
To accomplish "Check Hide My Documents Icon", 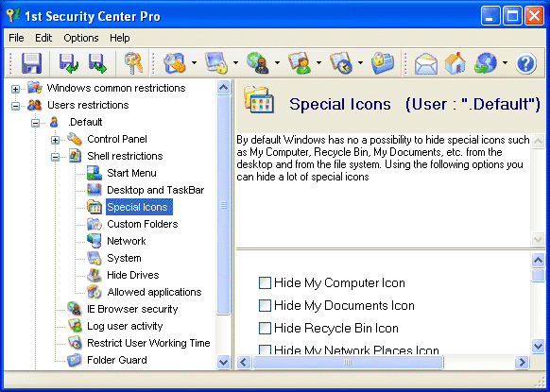I will click(x=265, y=306).
